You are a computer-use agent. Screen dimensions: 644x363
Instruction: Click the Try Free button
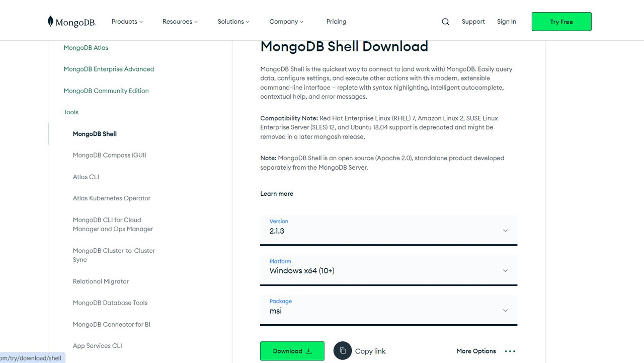tap(561, 22)
